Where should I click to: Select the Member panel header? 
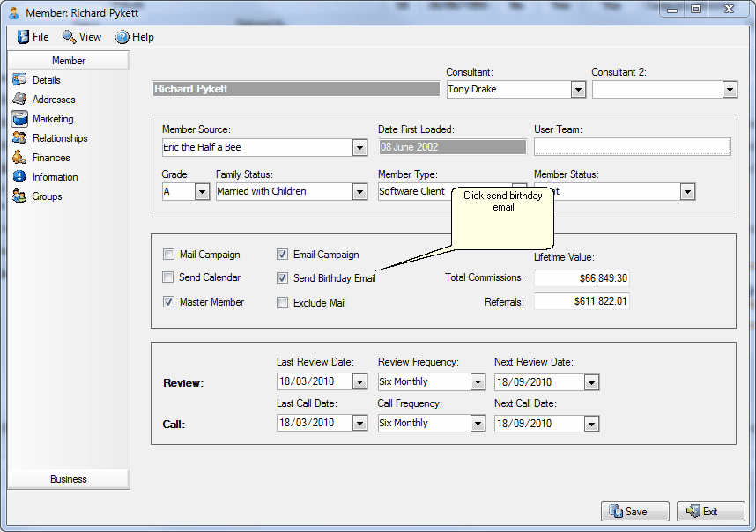coord(69,60)
